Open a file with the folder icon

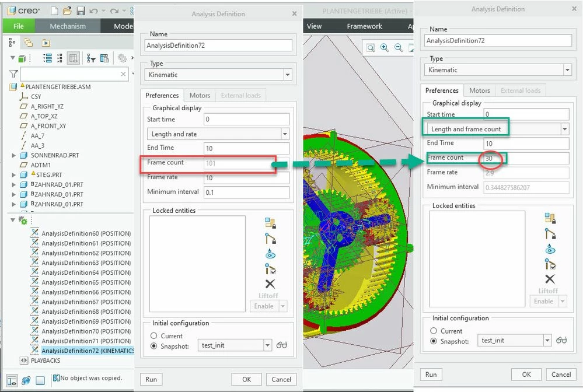(x=67, y=10)
